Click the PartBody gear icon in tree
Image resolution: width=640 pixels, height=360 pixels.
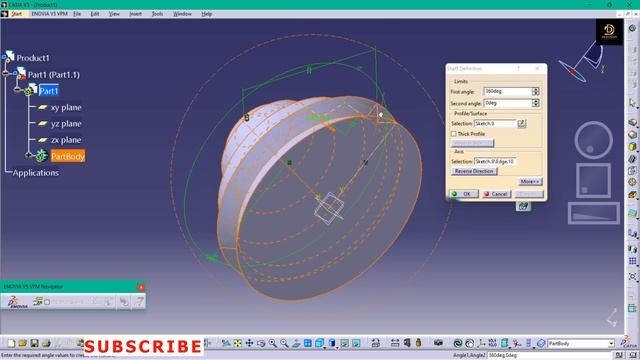(x=41, y=156)
